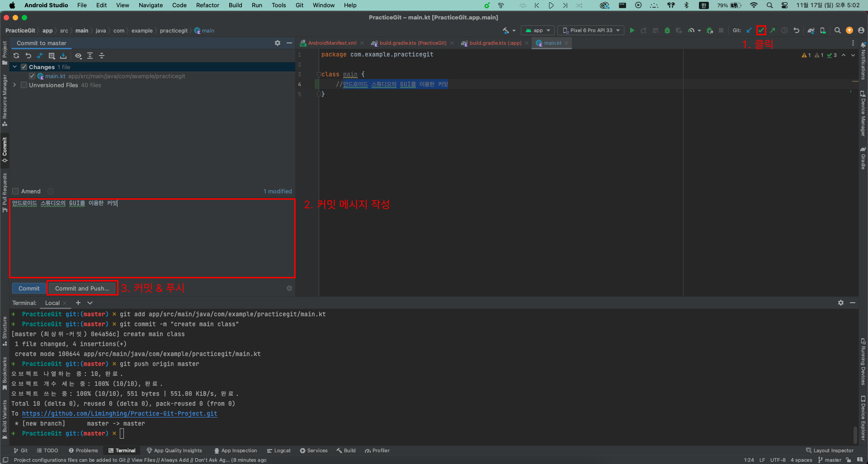The height and width of the screenshot is (464, 868).
Task: Click the Attach Debugger to Process icon
Action: pos(709,30)
